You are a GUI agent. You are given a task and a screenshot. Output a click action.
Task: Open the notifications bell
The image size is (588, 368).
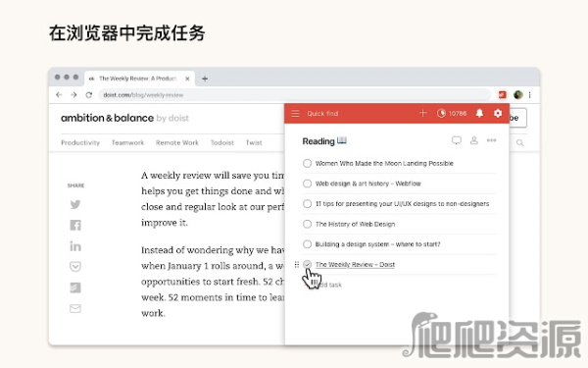tap(479, 113)
